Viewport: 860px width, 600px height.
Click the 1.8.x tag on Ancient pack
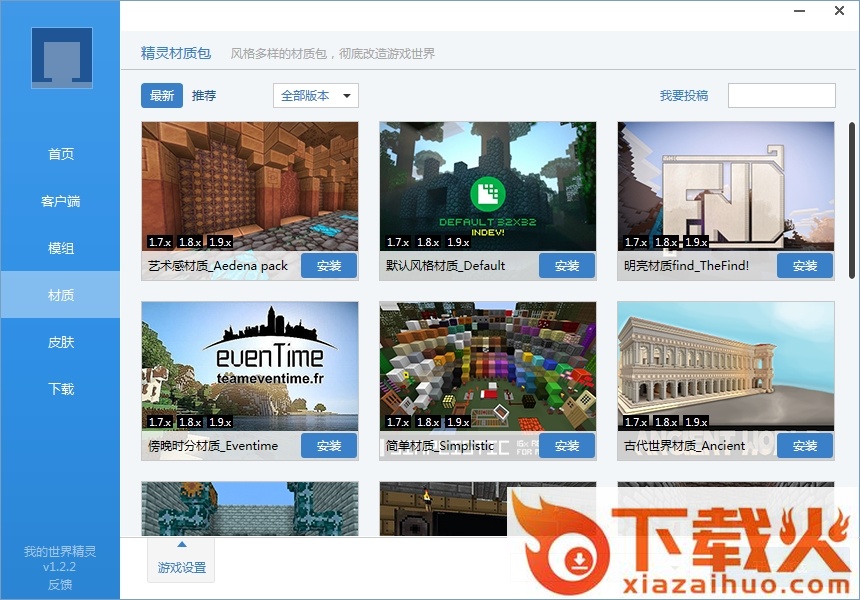tap(666, 422)
